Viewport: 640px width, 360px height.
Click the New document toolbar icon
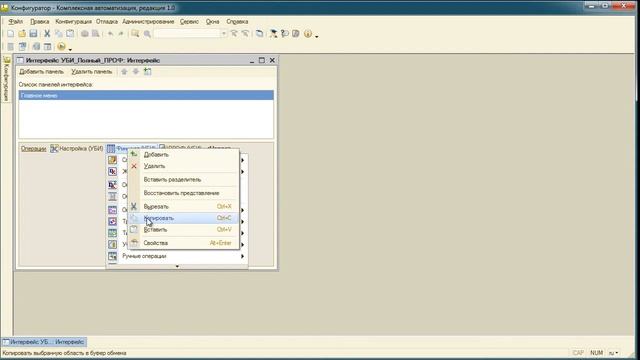click(x=11, y=34)
